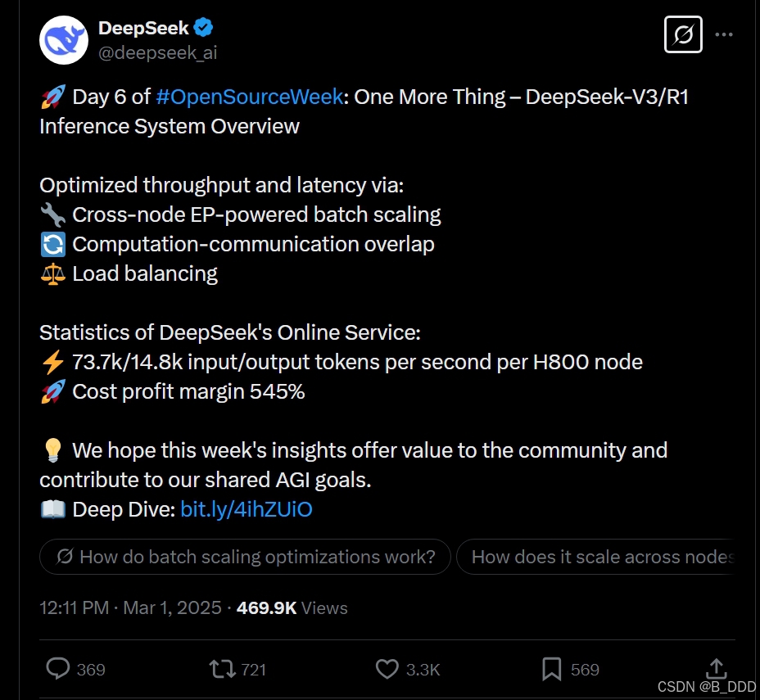Click the reply comment icon
The image size is (760, 700).
click(x=58, y=669)
